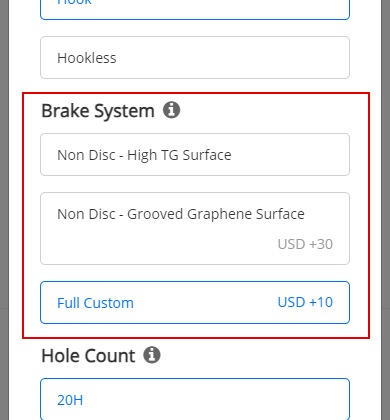
Task: Click the USD +30 price label
Action: 305,244
